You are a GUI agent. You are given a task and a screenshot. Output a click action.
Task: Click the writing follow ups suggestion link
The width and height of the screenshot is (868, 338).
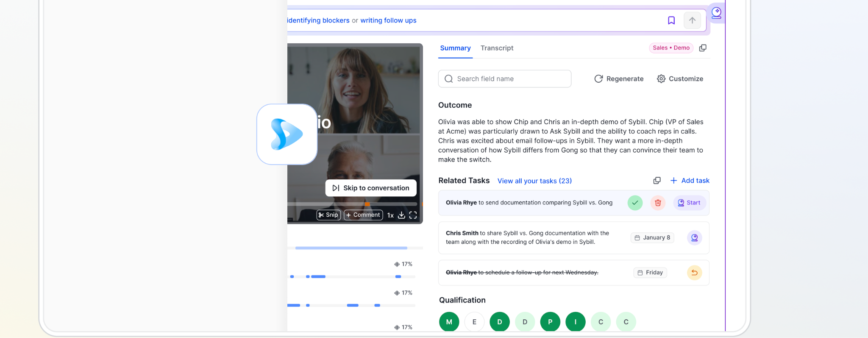pos(388,20)
